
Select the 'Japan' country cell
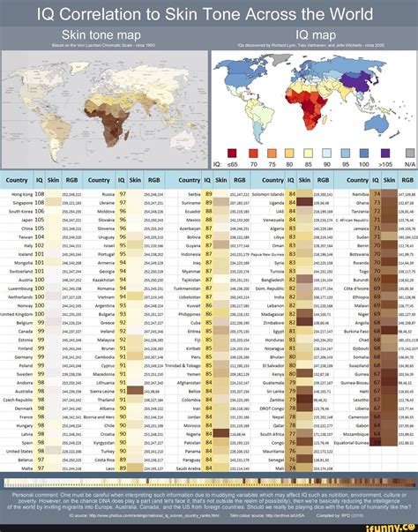(x=26, y=220)
